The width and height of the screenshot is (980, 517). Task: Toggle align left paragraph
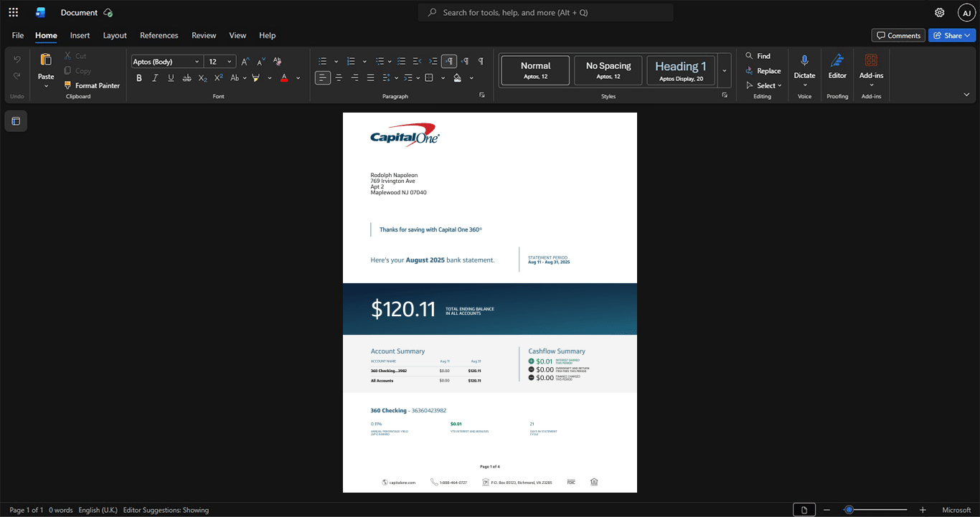point(323,78)
